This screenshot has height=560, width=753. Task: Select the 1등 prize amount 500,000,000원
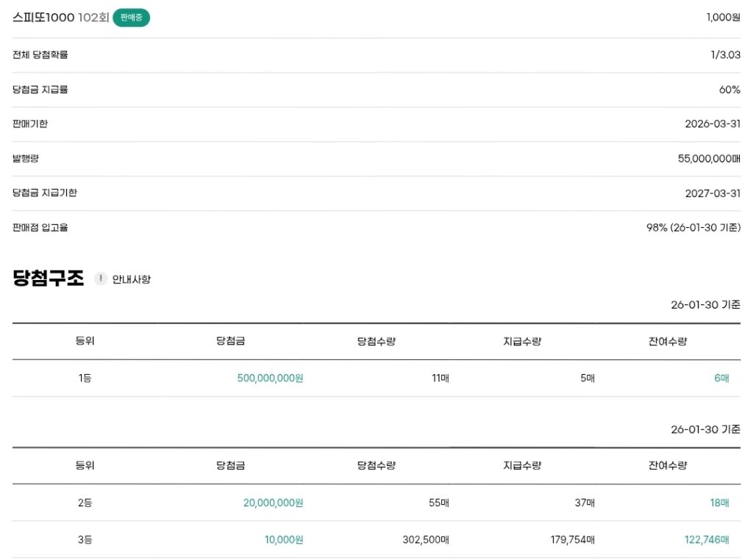point(270,378)
